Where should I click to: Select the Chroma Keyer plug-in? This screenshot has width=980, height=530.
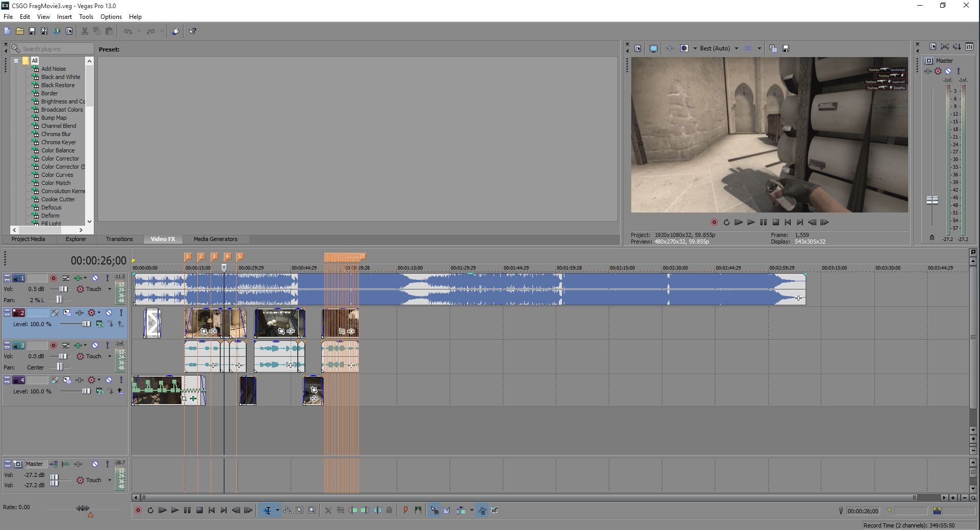[59, 142]
